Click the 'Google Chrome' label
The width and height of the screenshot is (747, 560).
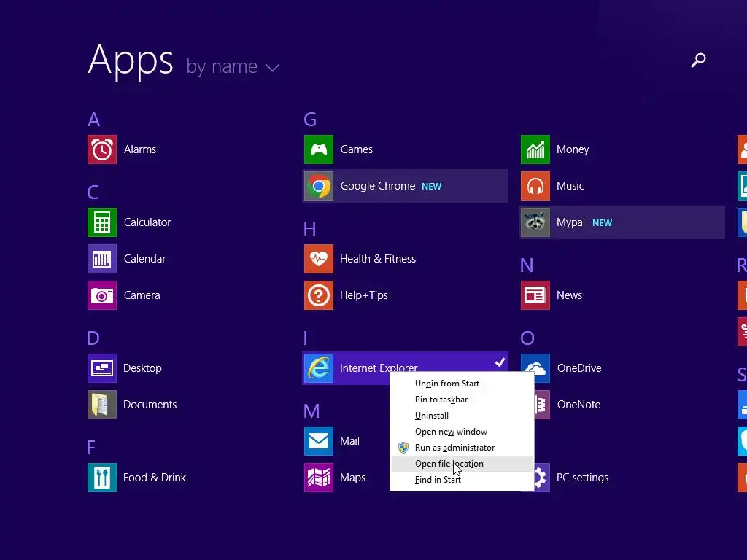point(378,186)
